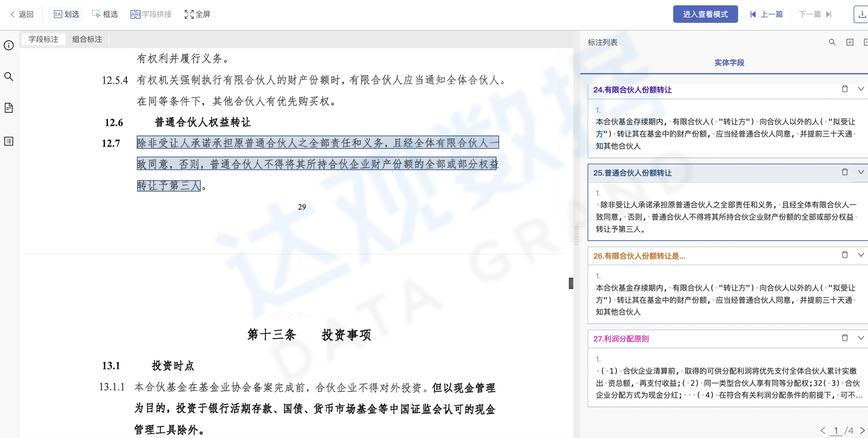Click page number 29 in document

pos(302,207)
